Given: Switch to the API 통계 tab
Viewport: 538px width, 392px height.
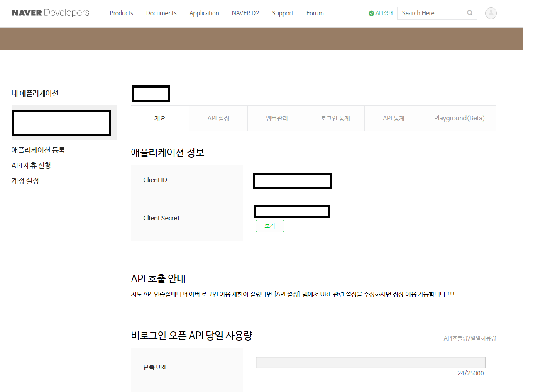Looking at the screenshot, I should 394,118.
